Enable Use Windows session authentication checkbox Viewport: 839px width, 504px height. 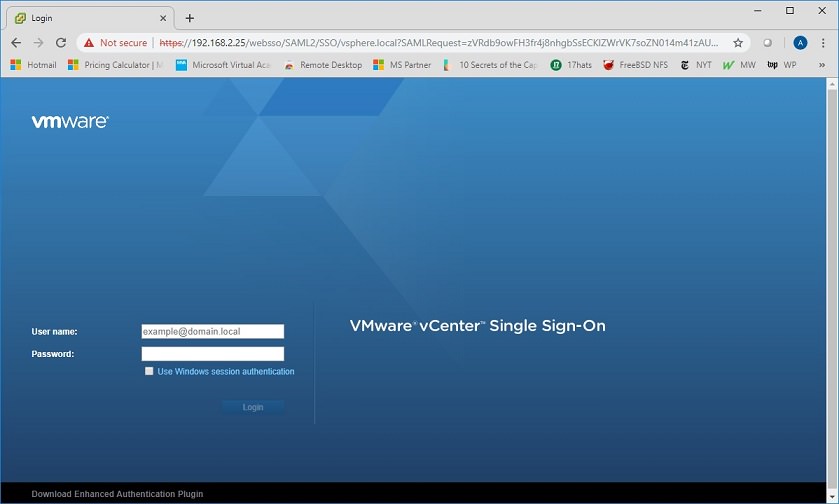[x=149, y=371]
